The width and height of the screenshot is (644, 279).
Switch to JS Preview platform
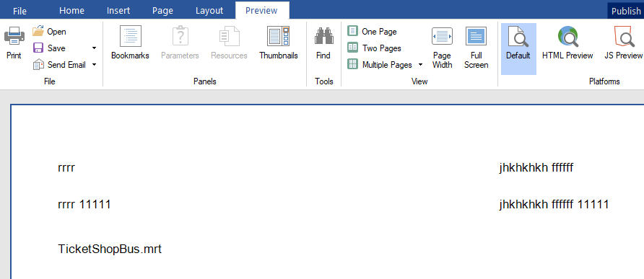coord(624,43)
